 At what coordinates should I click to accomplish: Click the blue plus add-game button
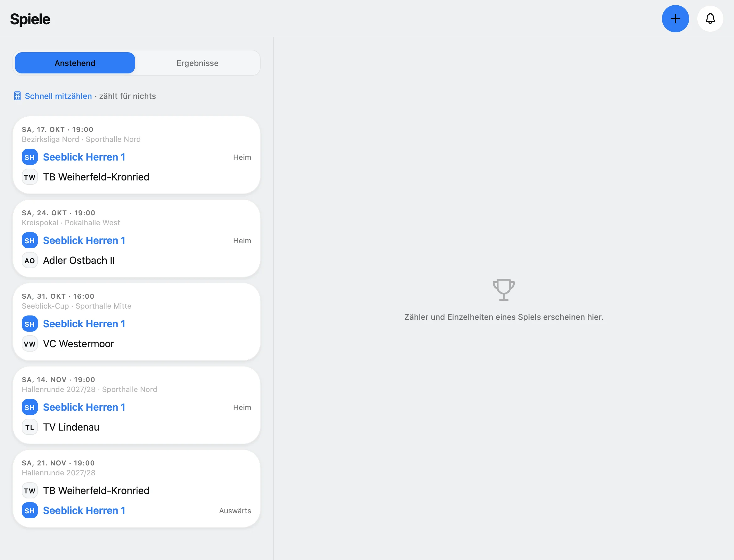coord(675,19)
